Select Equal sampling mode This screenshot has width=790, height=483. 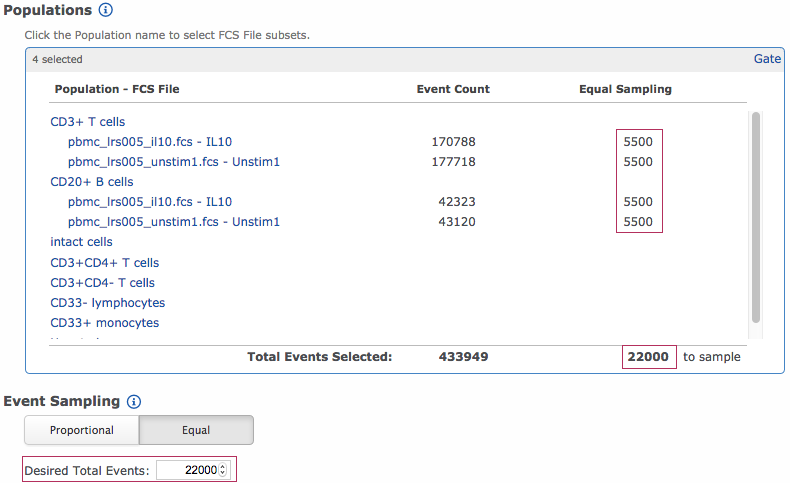(x=196, y=430)
